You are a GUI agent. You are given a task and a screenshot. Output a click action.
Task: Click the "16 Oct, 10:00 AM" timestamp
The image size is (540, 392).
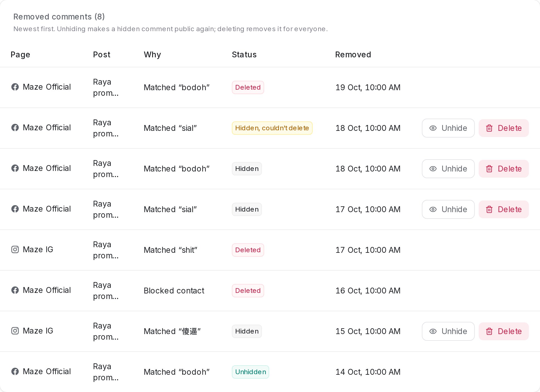tap(368, 291)
